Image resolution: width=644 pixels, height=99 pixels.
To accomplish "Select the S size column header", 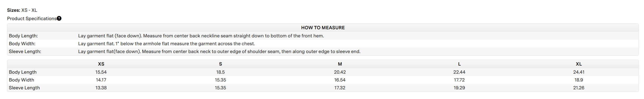I will [x=221, y=64].
